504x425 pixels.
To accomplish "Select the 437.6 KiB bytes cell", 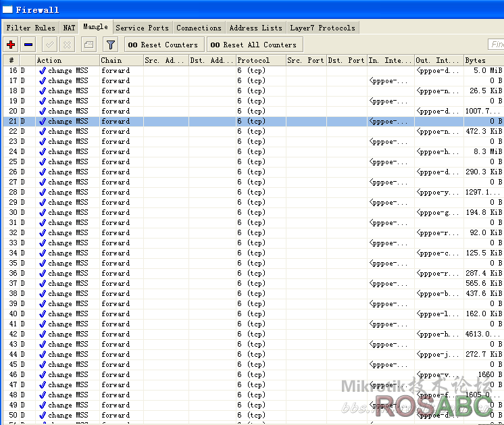I will (484, 293).
